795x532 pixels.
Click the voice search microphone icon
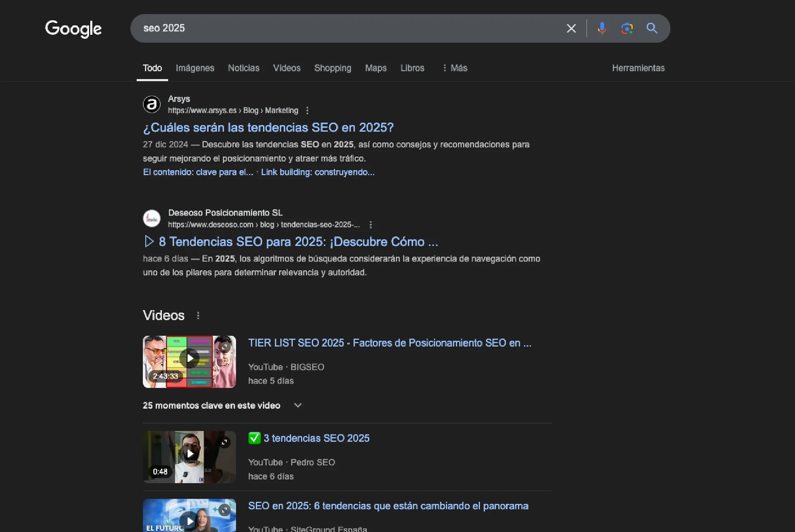coord(602,28)
